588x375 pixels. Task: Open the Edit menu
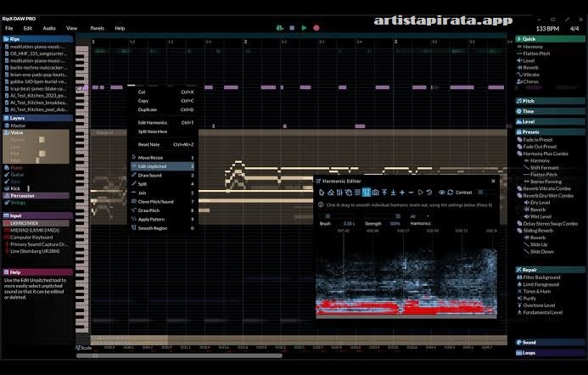(x=28, y=28)
